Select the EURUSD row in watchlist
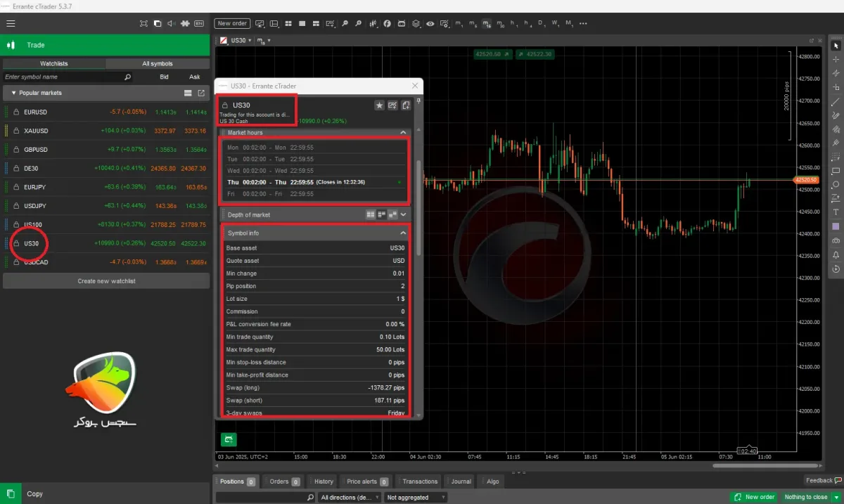Screen dimensions: 844x504 pyautogui.click(x=105, y=112)
